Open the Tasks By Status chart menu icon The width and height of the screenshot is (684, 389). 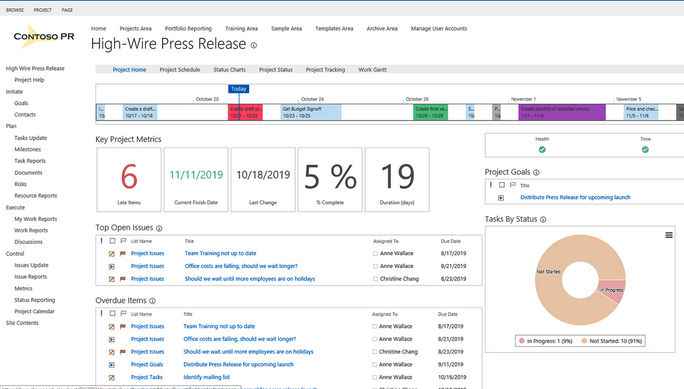coord(669,235)
